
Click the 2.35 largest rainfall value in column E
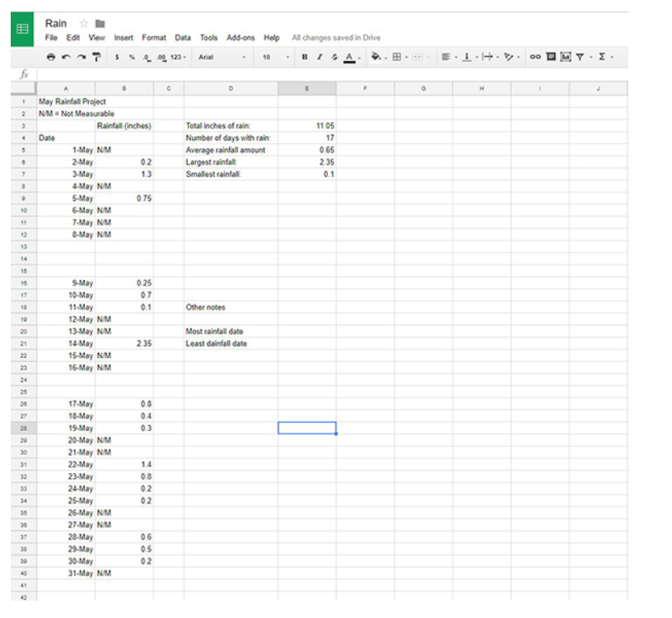pyautogui.click(x=307, y=162)
